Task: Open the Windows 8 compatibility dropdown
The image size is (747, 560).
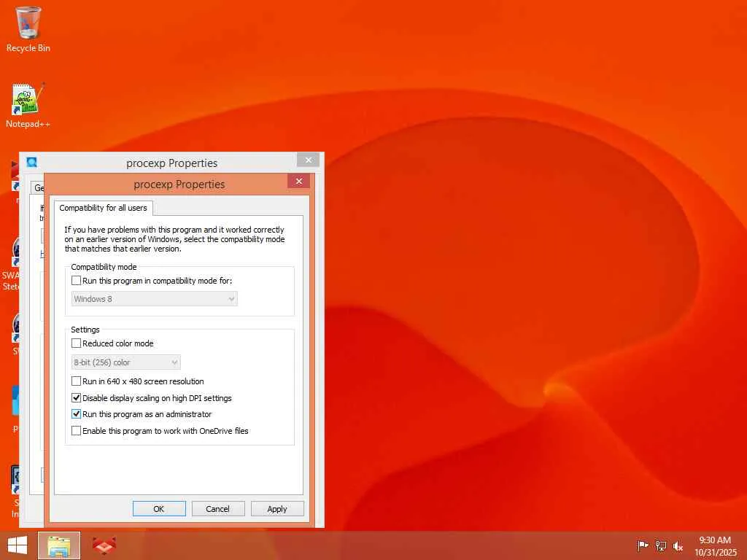Action: 155,298
